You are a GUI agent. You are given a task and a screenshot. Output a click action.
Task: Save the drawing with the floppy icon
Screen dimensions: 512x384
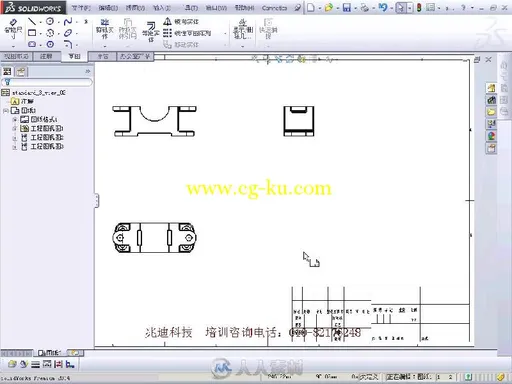(x=347, y=7)
